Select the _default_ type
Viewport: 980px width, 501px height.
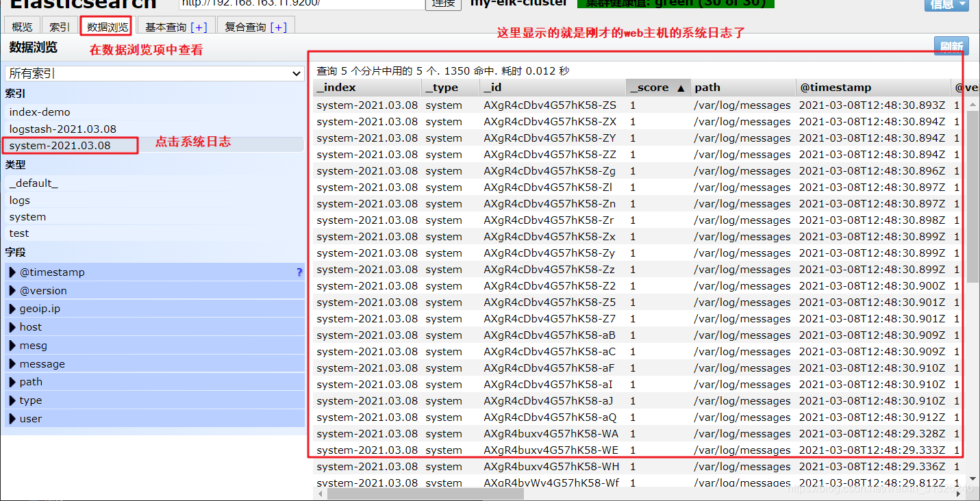pyautogui.click(x=154, y=183)
